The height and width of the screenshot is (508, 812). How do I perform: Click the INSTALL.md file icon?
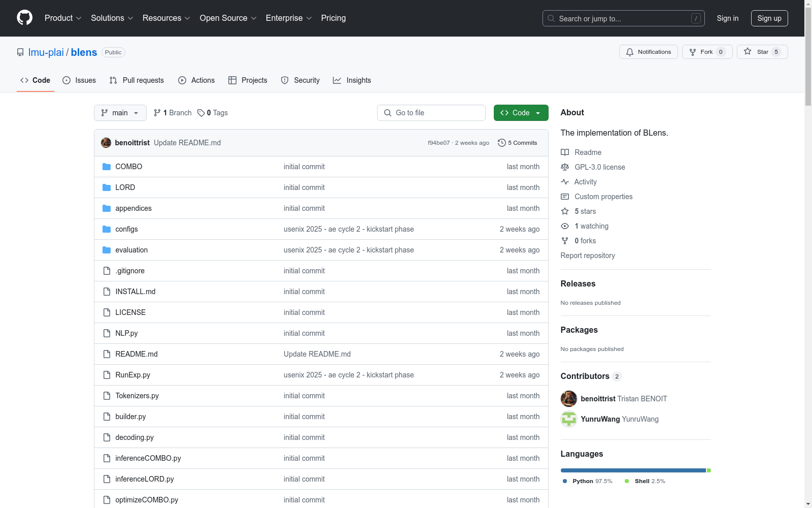click(x=107, y=292)
